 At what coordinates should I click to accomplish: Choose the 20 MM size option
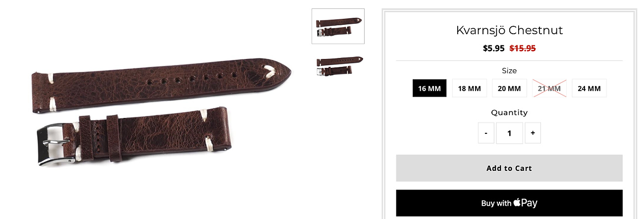coord(509,88)
